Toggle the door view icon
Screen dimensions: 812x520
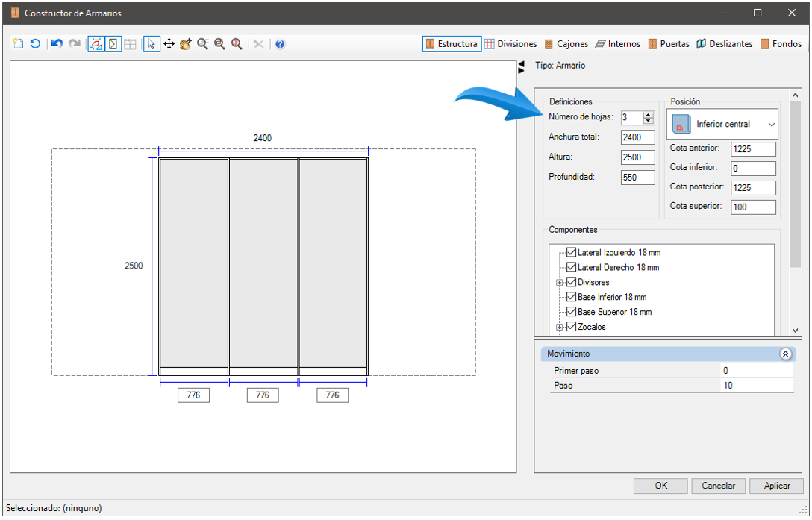(113, 44)
